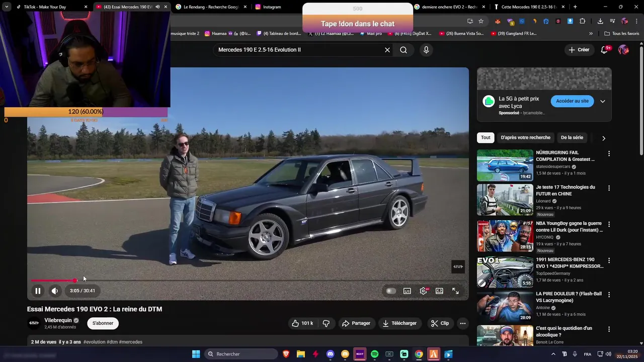Select the Tout filter chip
Image resolution: width=644 pixels, height=362 pixels.
pos(486,138)
